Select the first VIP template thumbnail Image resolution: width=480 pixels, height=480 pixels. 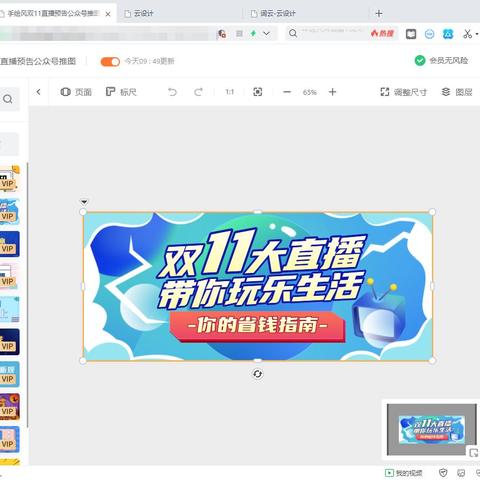point(10,179)
